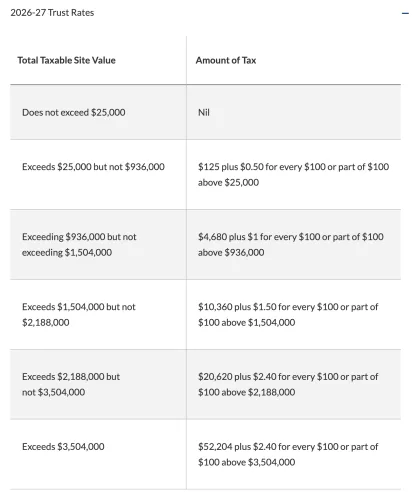Image resolution: width=419 pixels, height=500 pixels.
Task: Select the Amount of Tax column header
Action: [x=226, y=60]
